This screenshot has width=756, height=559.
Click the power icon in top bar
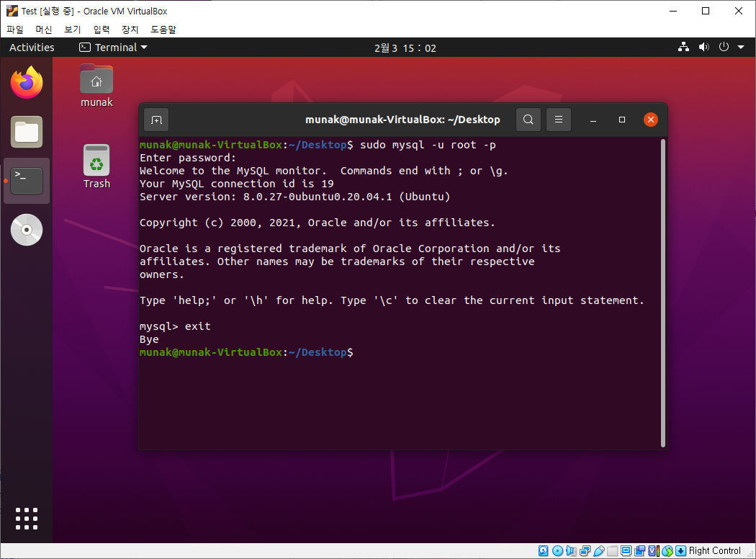pos(724,48)
